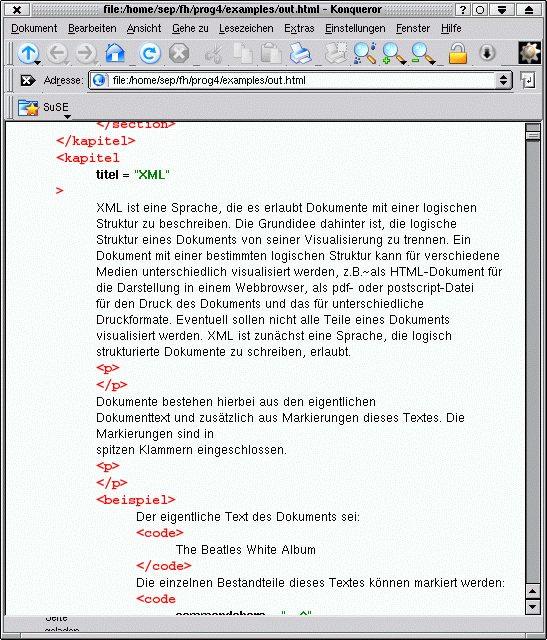Reload the page with the refresh icon
This screenshot has width=547, height=640.
[x=149, y=53]
